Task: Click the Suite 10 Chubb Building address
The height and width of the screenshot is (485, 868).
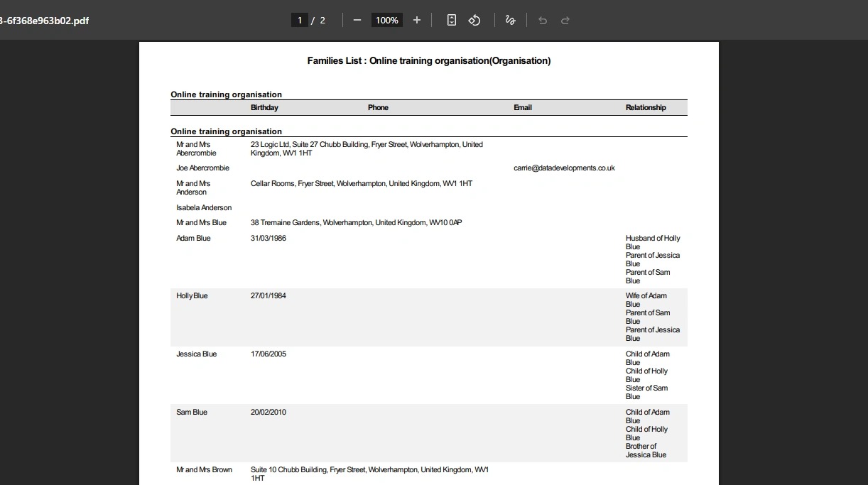Action: [369, 474]
